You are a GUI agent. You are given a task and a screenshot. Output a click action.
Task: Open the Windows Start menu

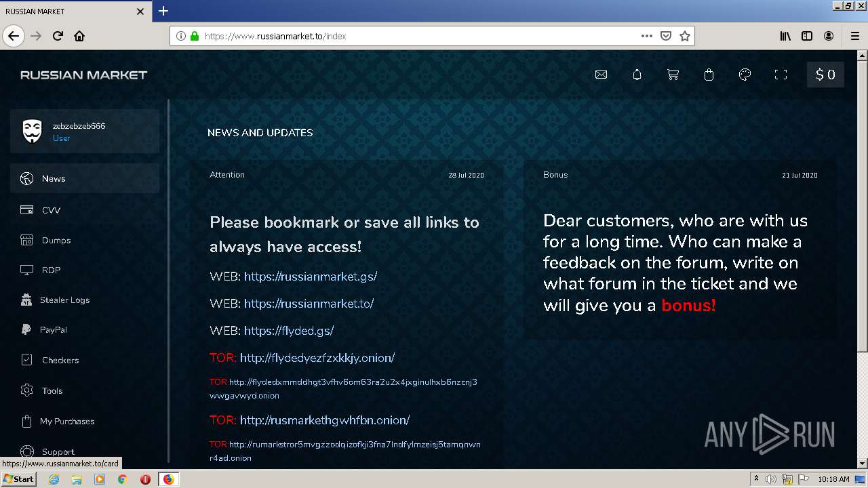(x=18, y=479)
